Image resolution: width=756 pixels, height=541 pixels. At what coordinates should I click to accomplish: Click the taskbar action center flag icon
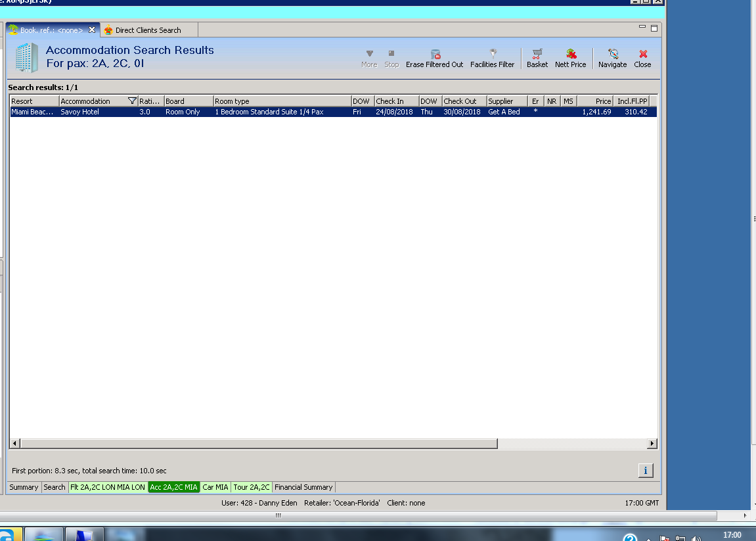tap(665, 538)
